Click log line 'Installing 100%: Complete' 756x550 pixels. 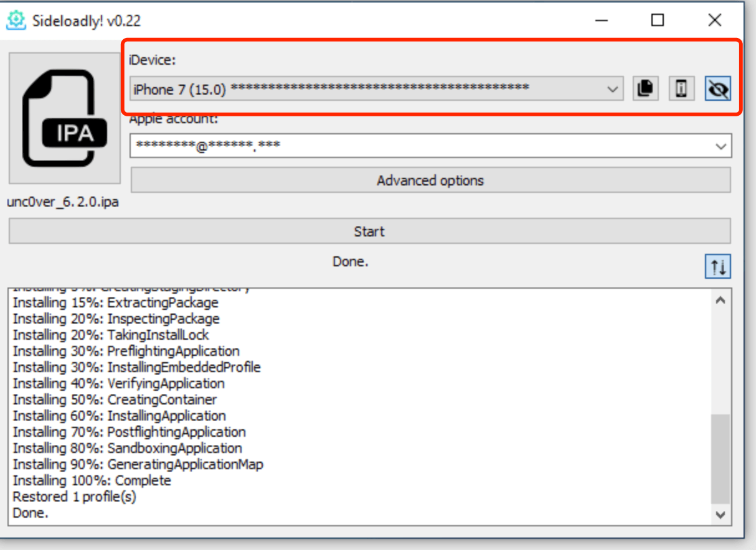[x=92, y=481]
